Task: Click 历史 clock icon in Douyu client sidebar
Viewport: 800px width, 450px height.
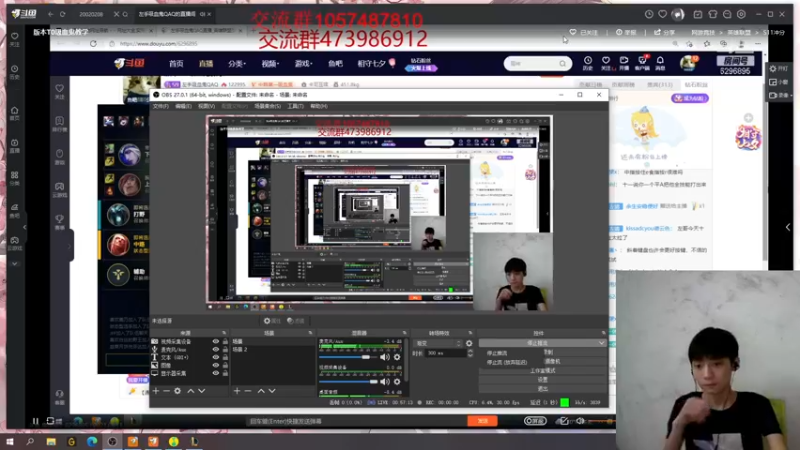Action: 15,71
